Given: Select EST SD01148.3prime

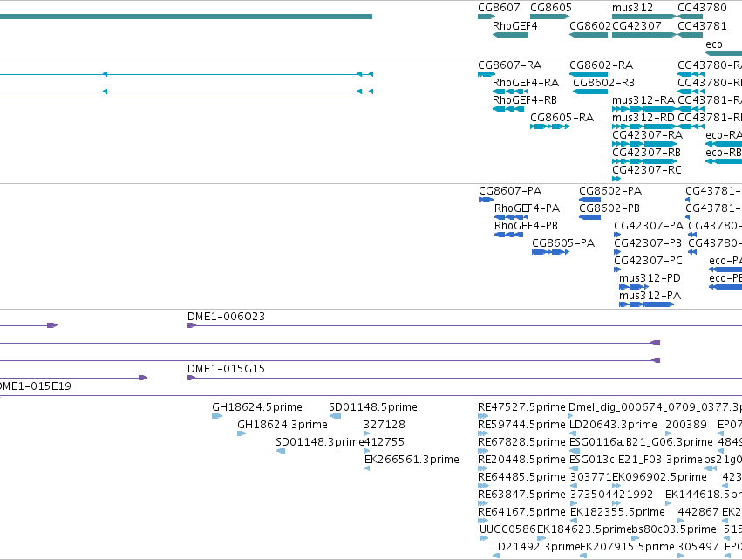Looking at the screenshot, I should [x=281, y=451].
